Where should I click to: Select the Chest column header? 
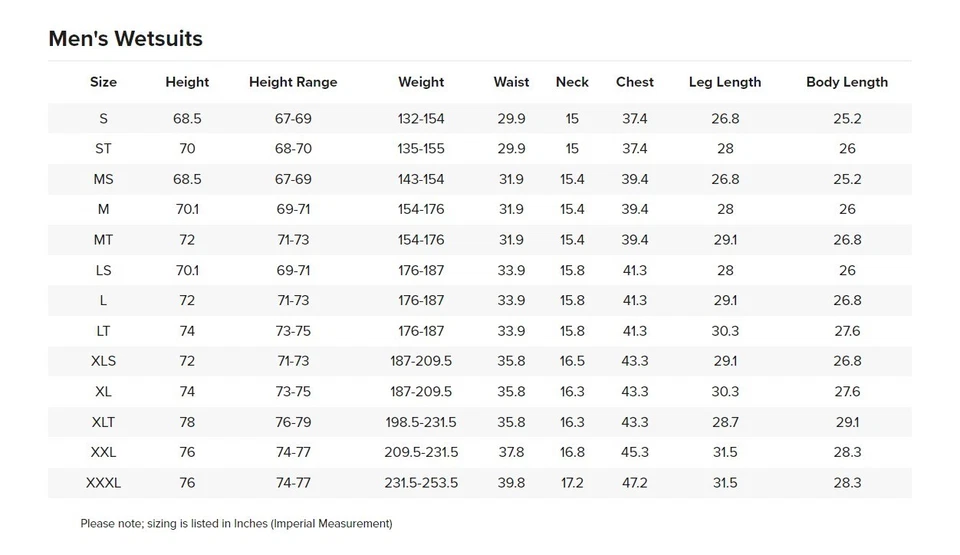click(x=635, y=82)
